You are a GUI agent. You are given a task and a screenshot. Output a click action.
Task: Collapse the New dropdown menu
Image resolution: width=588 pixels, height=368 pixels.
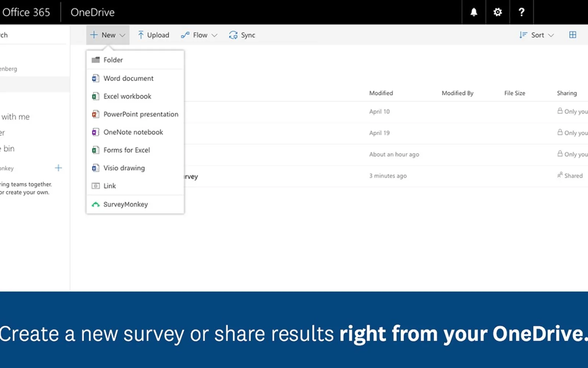[x=108, y=35]
